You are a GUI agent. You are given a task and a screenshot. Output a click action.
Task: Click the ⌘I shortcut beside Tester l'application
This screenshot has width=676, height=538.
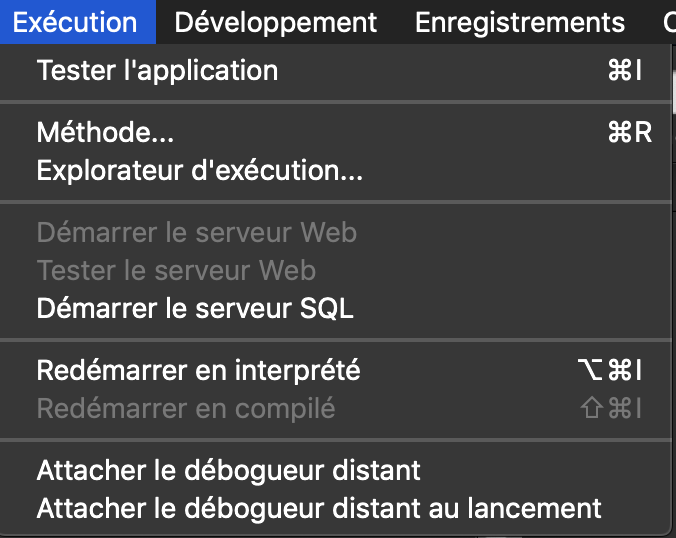[624, 71]
